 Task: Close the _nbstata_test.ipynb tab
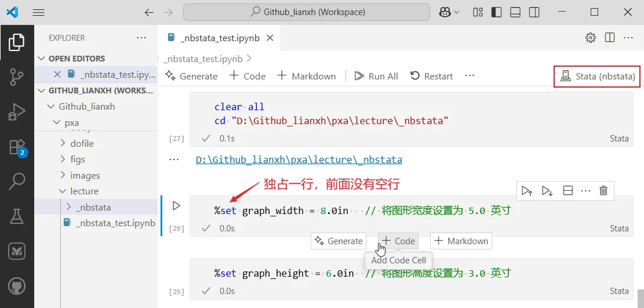(x=270, y=38)
